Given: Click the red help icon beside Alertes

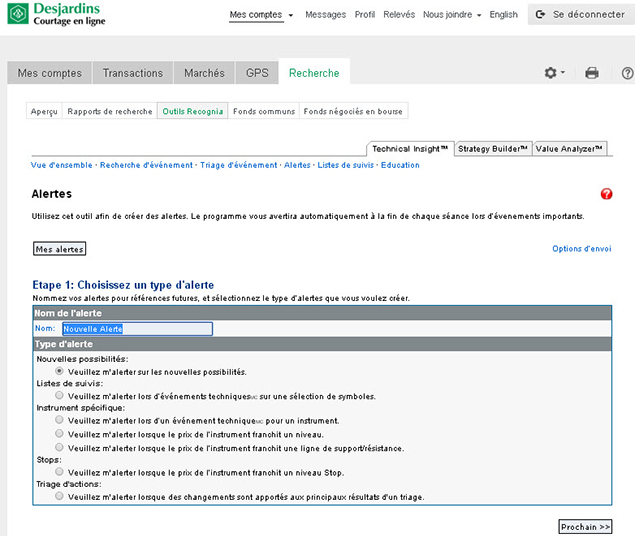Looking at the screenshot, I should (606, 194).
